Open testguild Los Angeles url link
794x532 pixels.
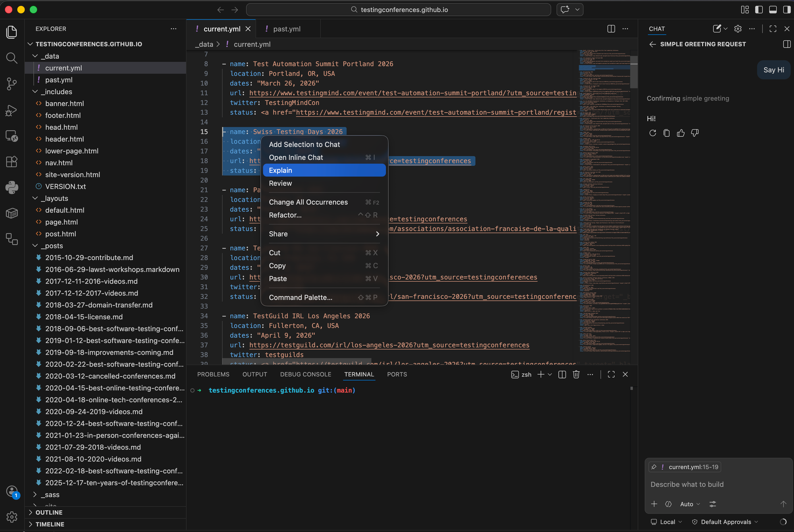click(389, 345)
